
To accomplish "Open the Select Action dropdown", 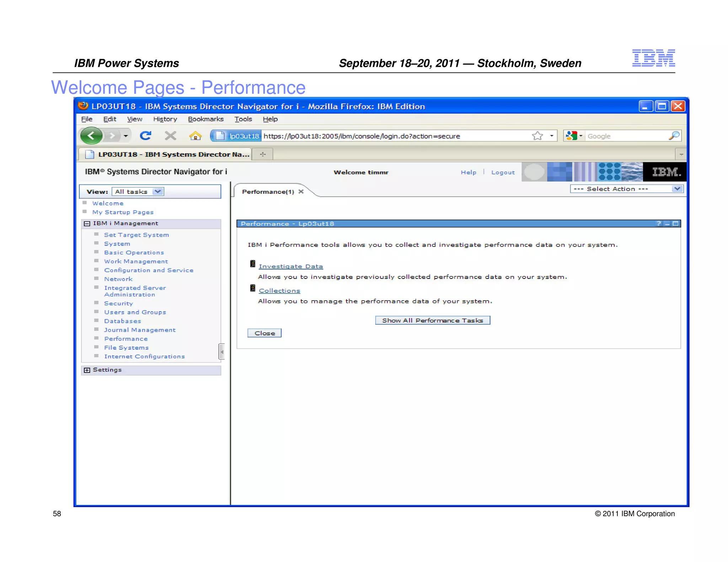I will tap(627, 189).
